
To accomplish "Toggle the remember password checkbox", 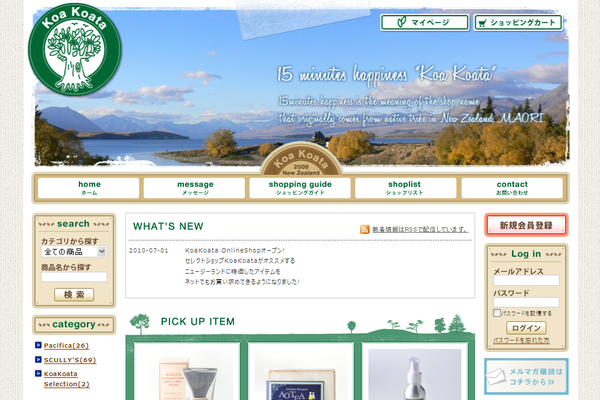I will pos(497,313).
